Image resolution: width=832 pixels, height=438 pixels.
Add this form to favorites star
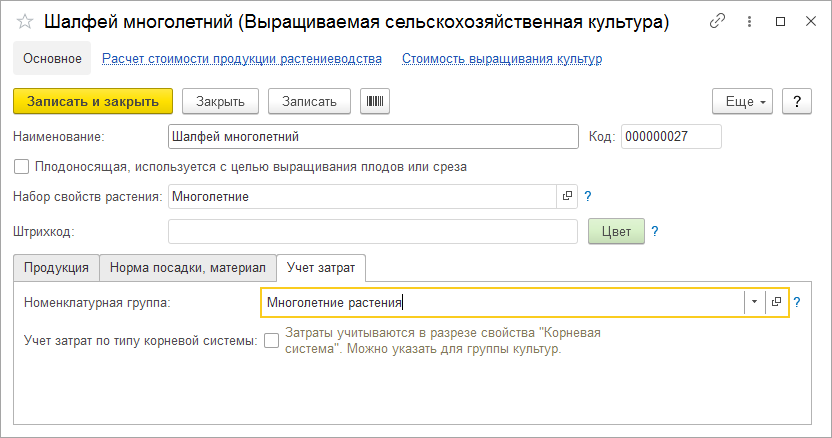pos(25,21)
